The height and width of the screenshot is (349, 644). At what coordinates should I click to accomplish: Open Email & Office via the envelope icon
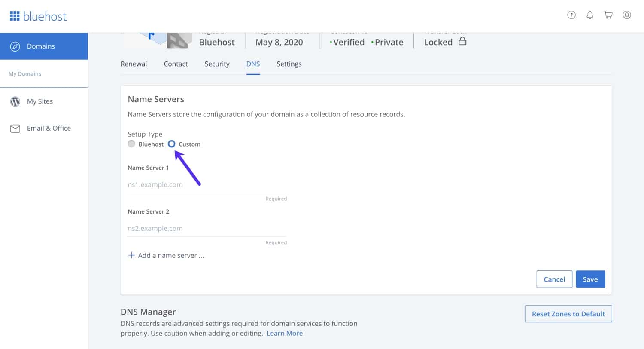(15, 128)
